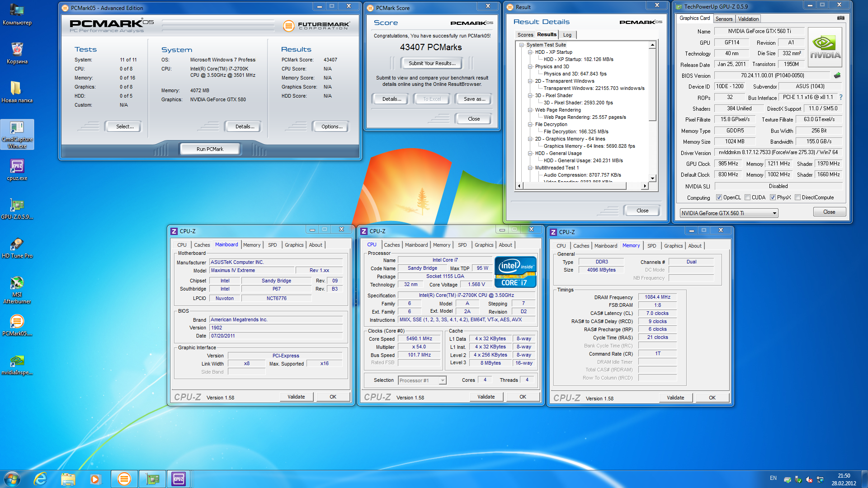Select the MSI Afterburner desktop icon
This screenshot has width=868, height=488.
[x=17, y=290]
